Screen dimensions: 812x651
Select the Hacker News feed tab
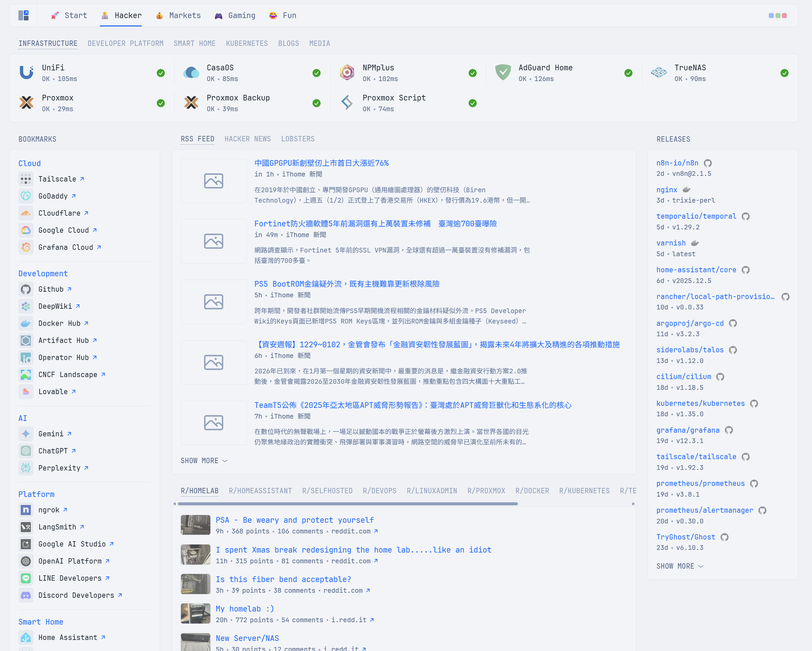point(248,139)
